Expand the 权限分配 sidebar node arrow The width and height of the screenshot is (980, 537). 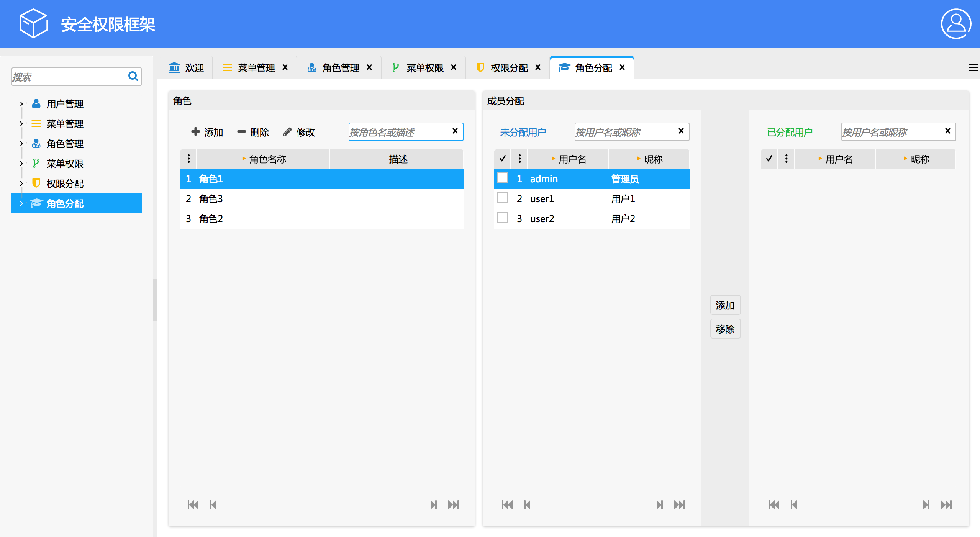21,183
